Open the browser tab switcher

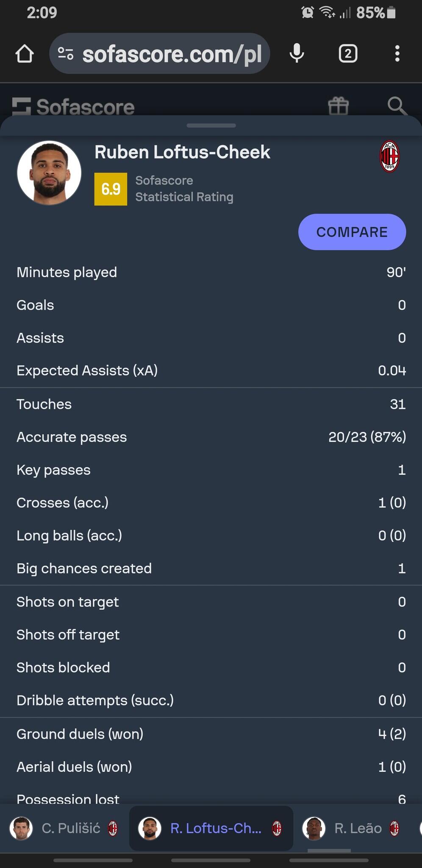point(348,54)
